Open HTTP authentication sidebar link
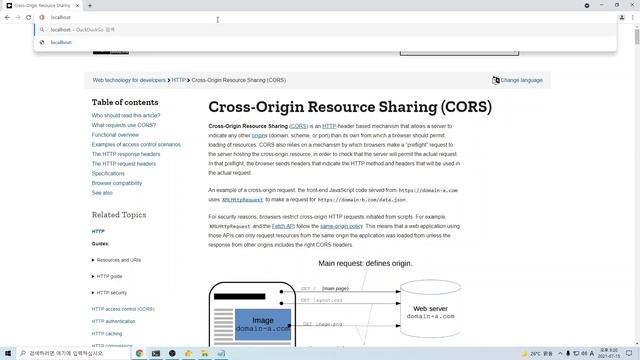The image size is (640, 360). point(113,321)
